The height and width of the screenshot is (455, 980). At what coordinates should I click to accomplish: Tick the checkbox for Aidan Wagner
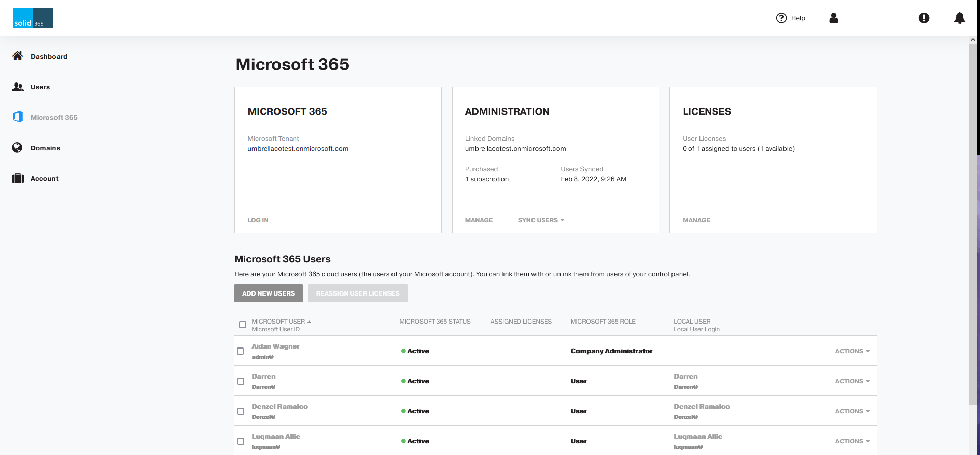(x=241, y=351)
